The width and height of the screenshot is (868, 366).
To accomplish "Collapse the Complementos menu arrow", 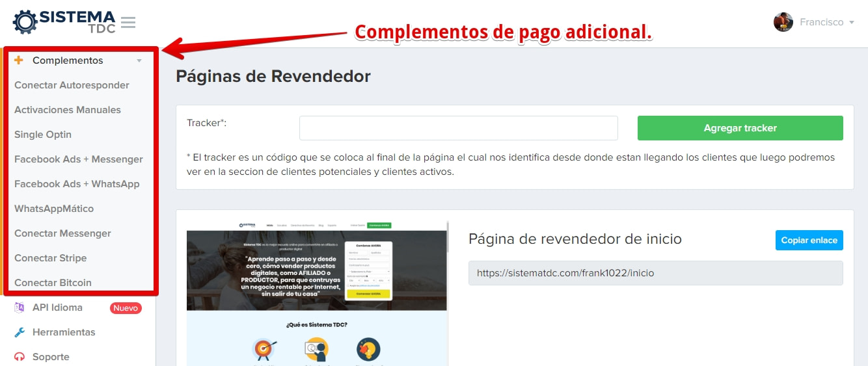I will click(x=139, y=61).
